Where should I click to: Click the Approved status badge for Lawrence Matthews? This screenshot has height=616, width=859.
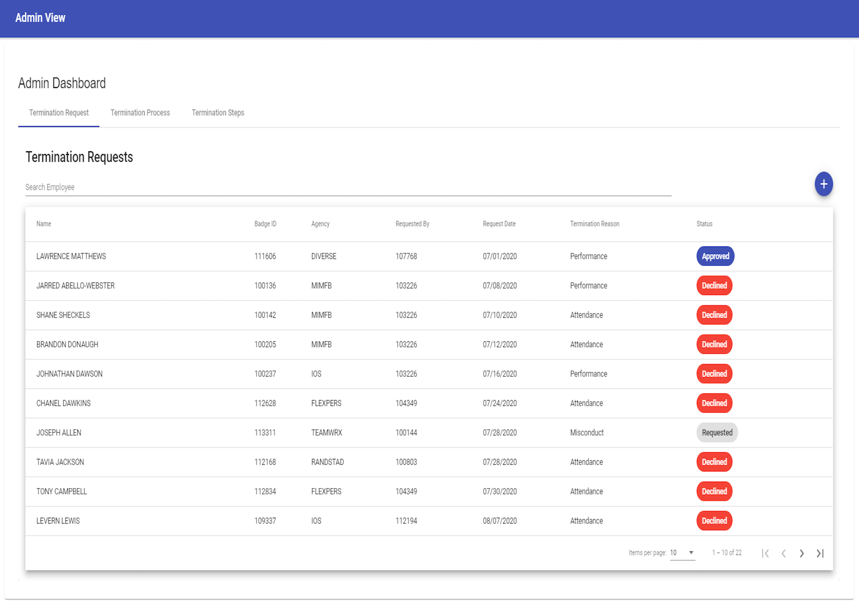coord(715,256)
